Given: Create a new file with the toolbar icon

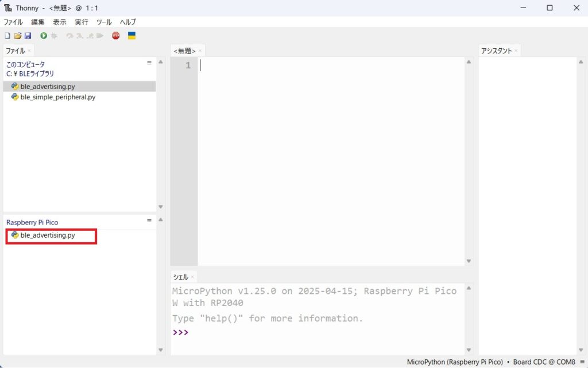Looking at the screenshot, I should [x=7, y=36].
